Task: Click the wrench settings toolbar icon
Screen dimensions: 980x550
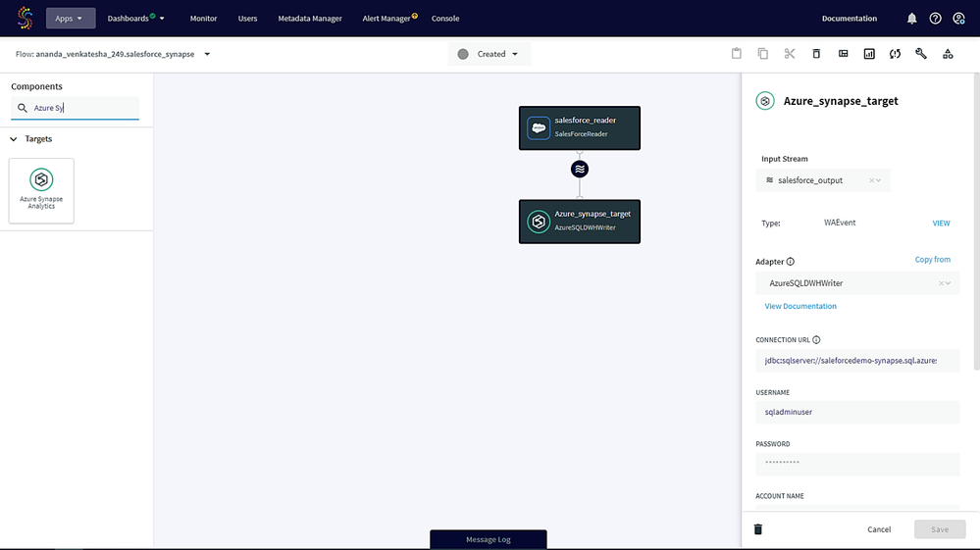Action: (921, 54)
